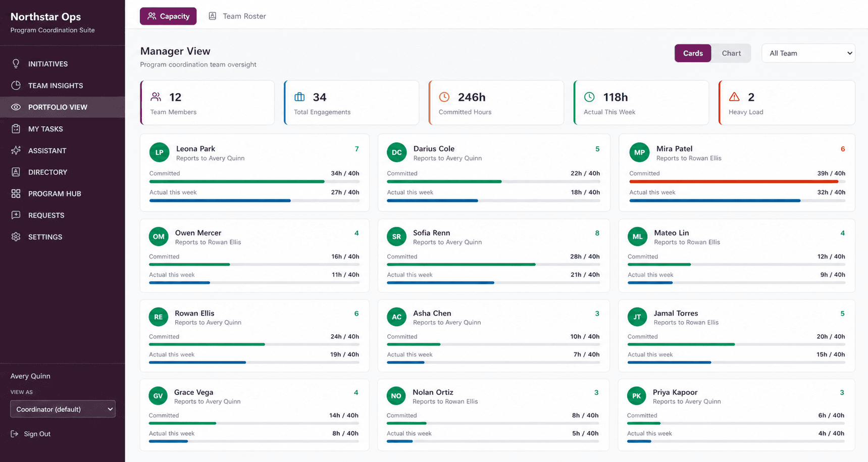Image resolution: width=868 pixels, height=462 pixels.
Task: Click the Assistant sparkle icon
Action: (x=16, y=150)
